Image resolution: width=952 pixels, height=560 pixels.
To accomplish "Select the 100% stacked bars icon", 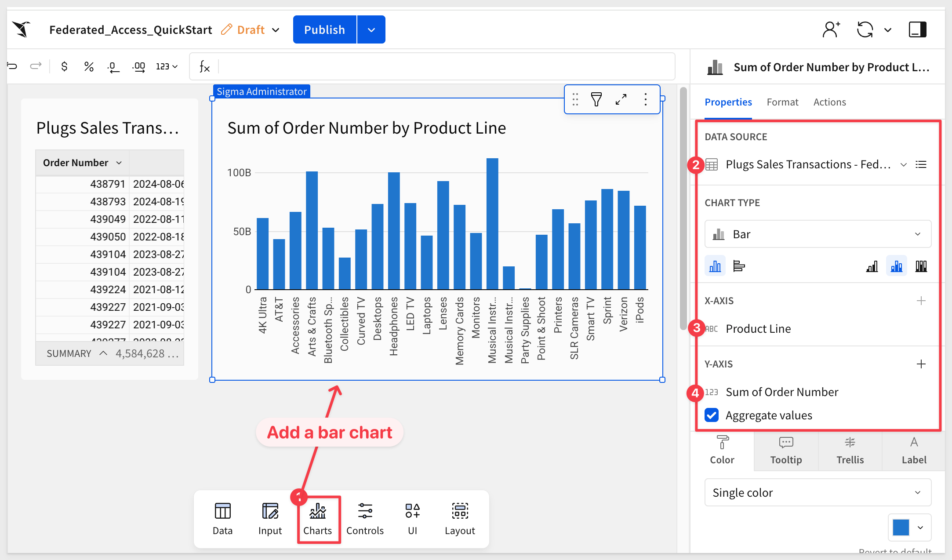I will pyautogui.click(x=921, y=266).
